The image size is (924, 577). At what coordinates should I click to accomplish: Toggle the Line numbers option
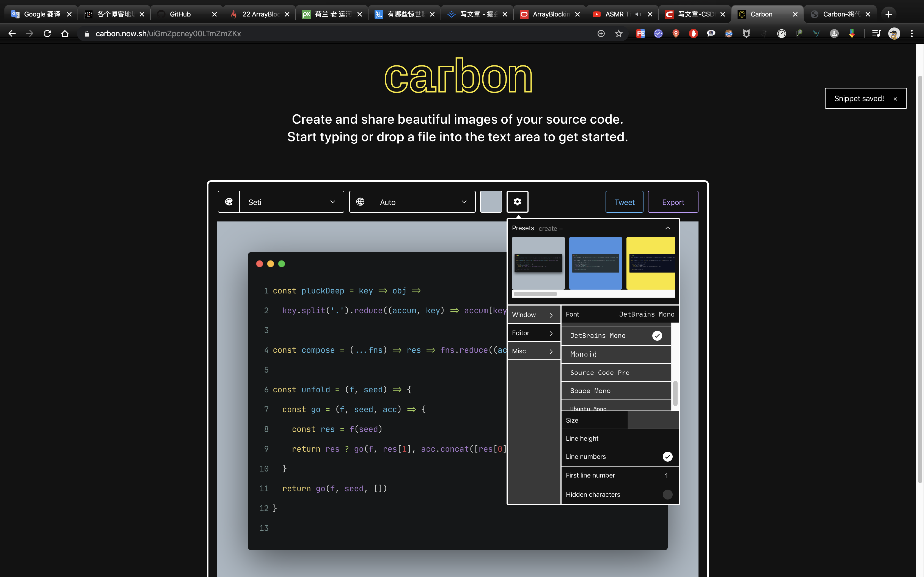click(x=667, y=457)
